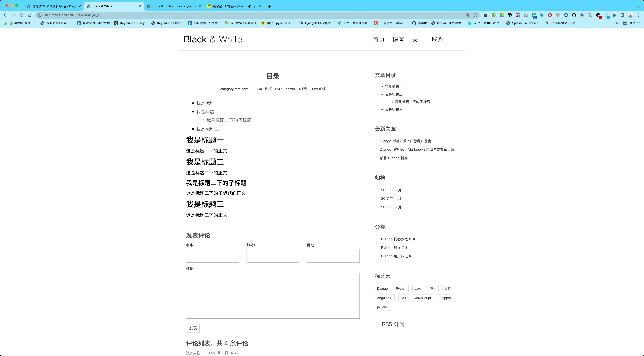Open the colorful grid extension

coord(501,15)
